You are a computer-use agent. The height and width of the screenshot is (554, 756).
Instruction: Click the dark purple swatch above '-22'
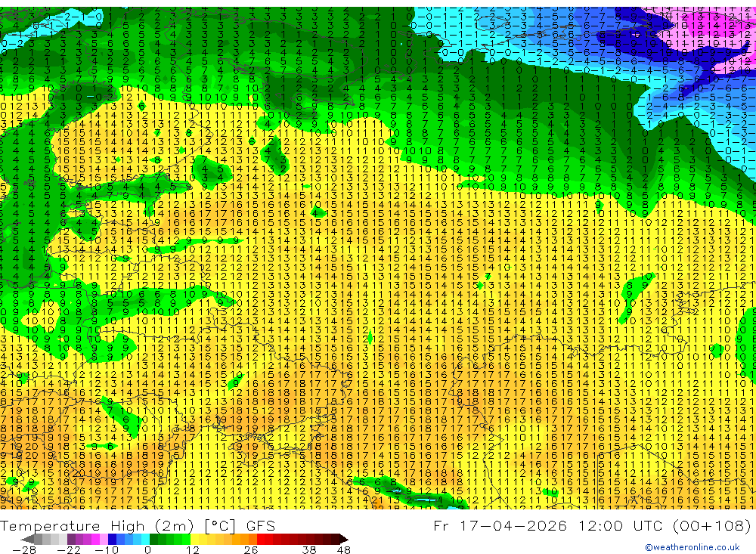(x=71, y=539)
